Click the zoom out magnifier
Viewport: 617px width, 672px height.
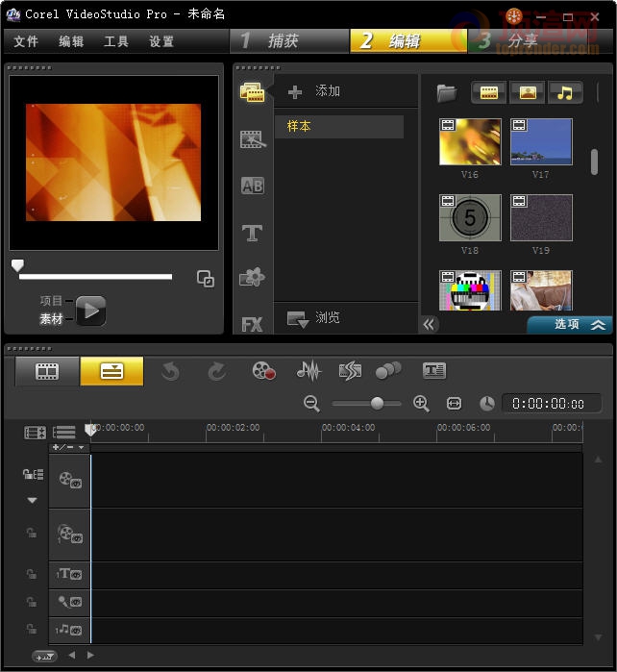click(311, 404)
